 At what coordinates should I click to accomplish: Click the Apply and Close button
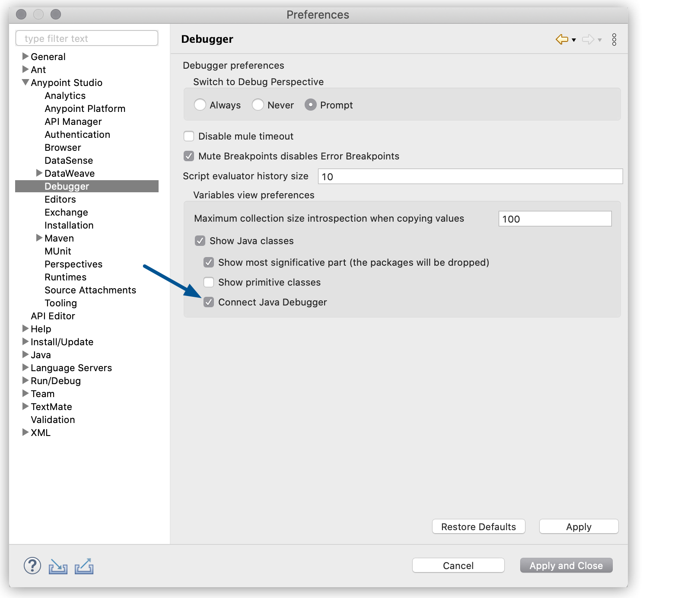coord(566,566)
